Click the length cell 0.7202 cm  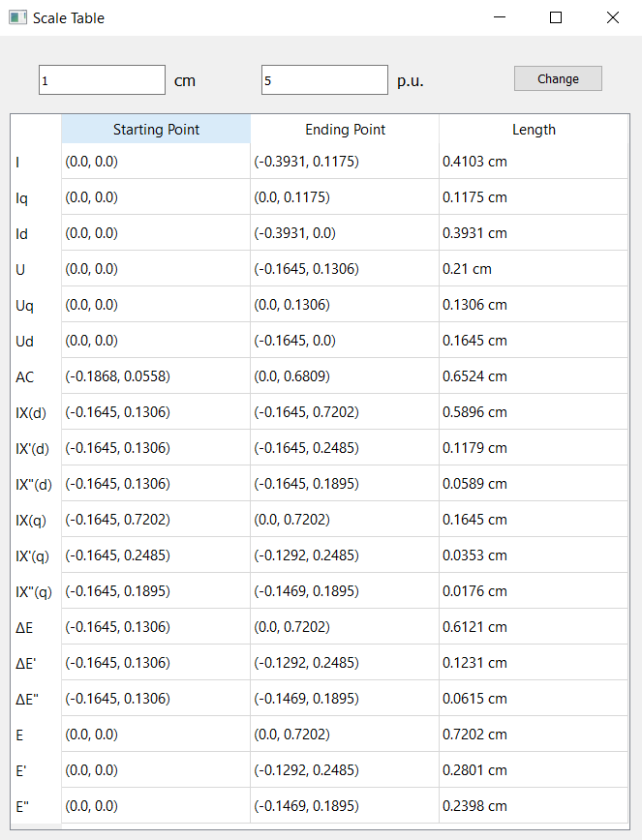click(534, 735)
